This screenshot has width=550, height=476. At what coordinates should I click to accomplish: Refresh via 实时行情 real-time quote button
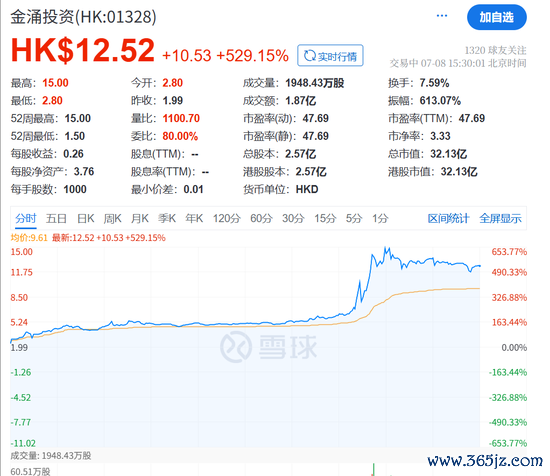pyautogui.click(x=330, y=55)
